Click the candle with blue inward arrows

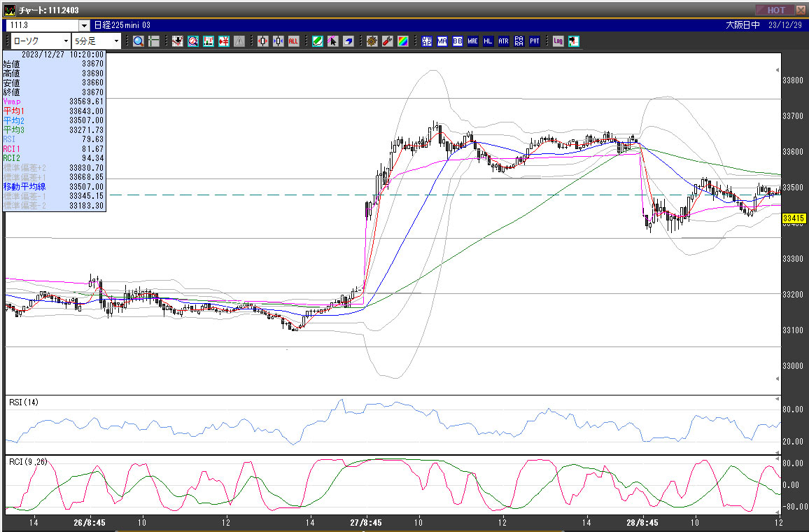point(278,41)
